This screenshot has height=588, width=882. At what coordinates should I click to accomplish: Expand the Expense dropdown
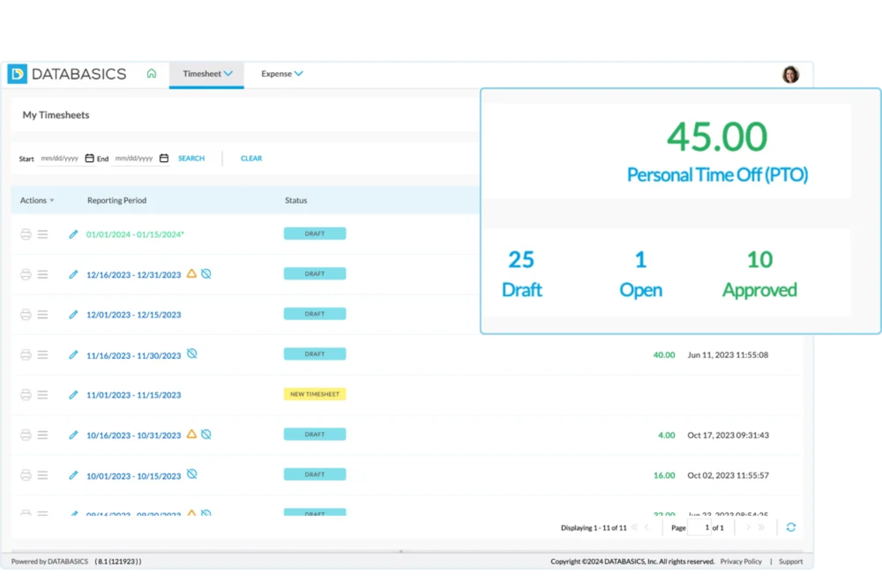pyautogui.click(x=281, y=73)
